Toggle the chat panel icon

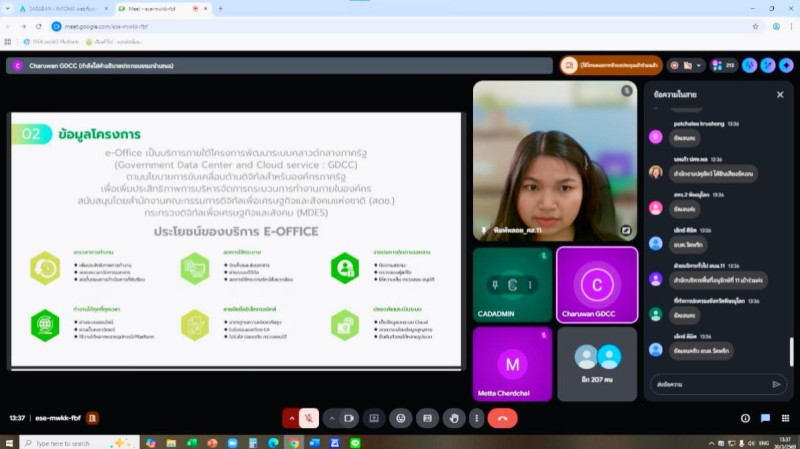(x=766, y=418)
